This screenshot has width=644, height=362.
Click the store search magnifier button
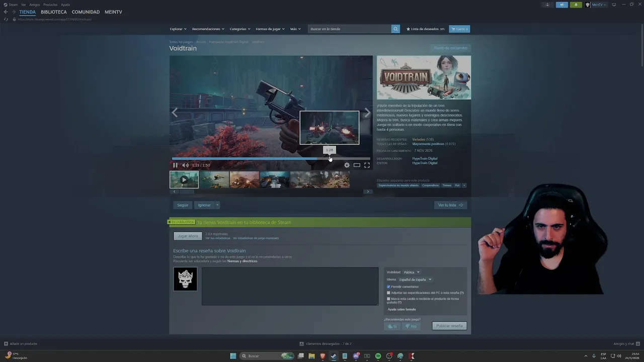(395, 29)
